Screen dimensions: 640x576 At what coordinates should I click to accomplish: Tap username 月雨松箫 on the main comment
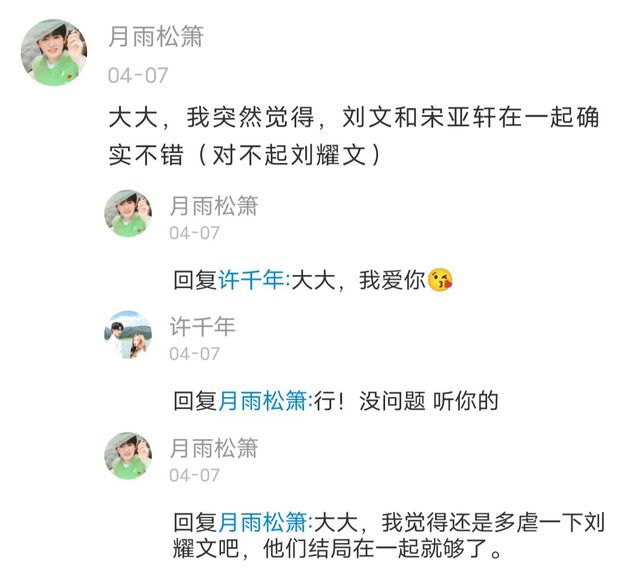[156, 36]
